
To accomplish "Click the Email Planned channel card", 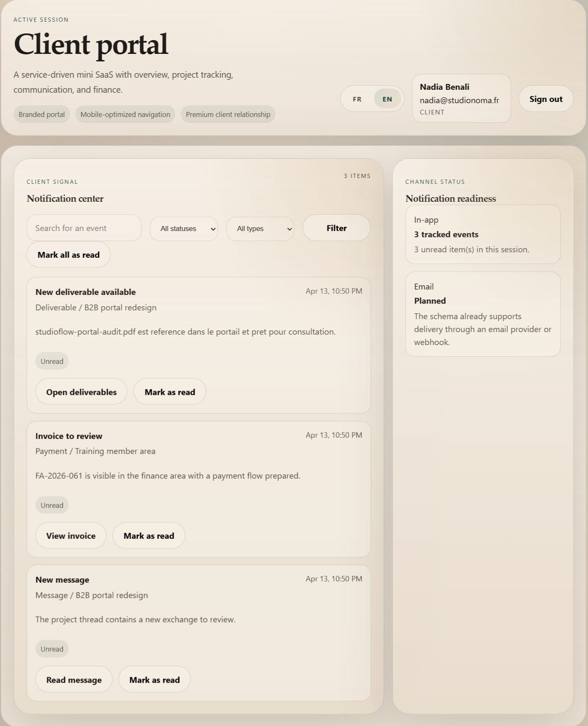I will [x=483, y=314].
